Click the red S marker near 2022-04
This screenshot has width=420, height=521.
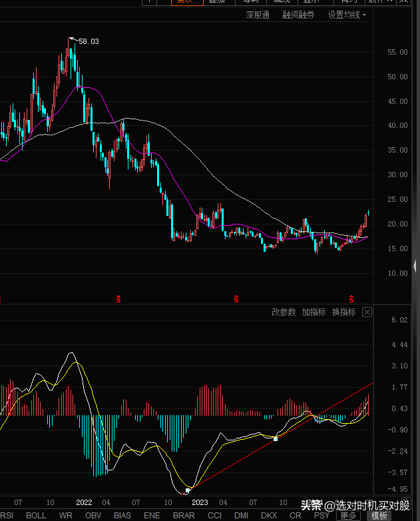click(x=118, y=299)
